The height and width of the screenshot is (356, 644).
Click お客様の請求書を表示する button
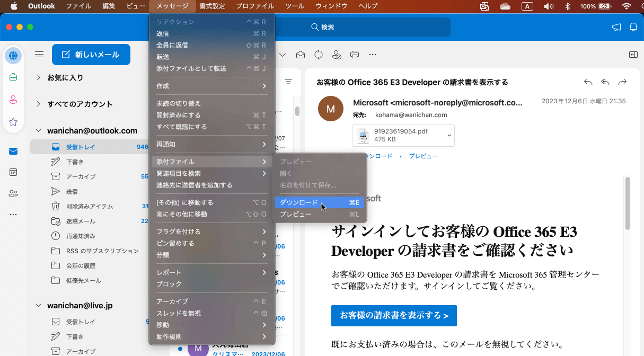[394, 316]
